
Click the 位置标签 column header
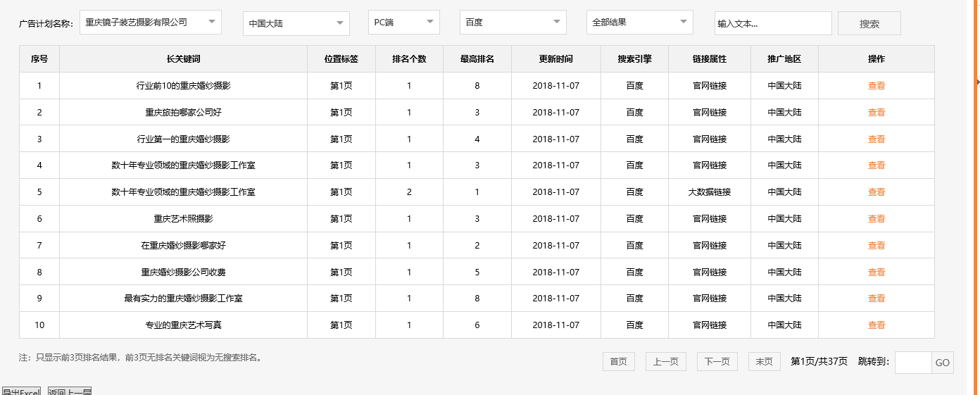point(341,59)
